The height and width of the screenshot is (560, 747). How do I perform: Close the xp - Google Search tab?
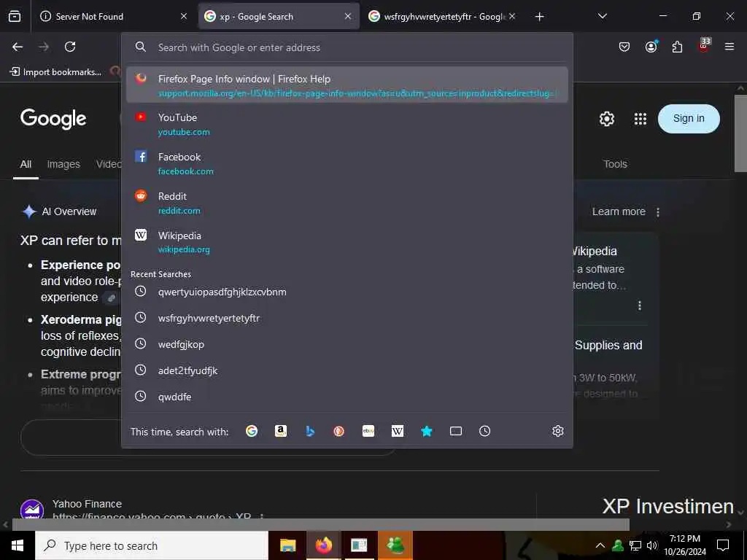(348, 16)
